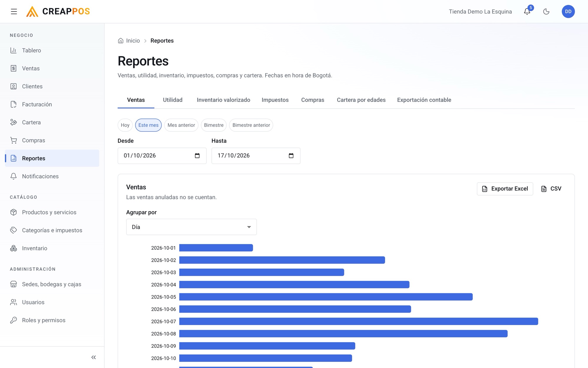Select the Bimestre anterior range chip
The image size is (588, 368).
pyautogui.click(x=251, y=125)
